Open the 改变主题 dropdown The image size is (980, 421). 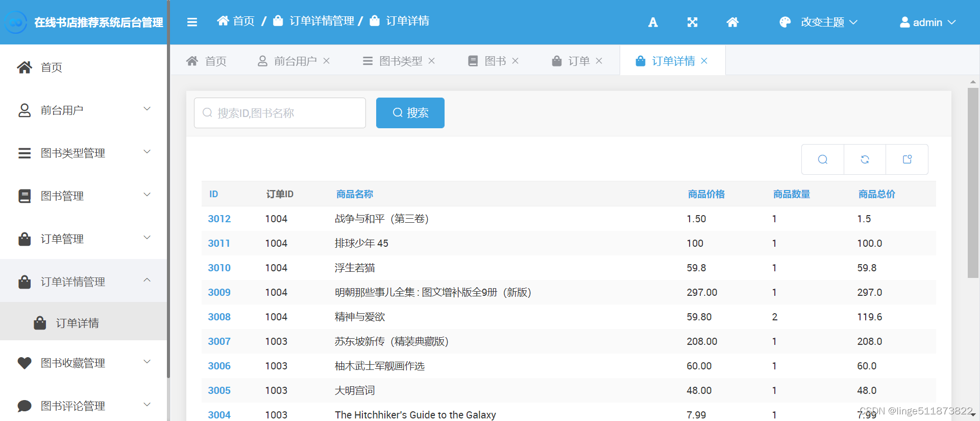click(x=819, y=22)
